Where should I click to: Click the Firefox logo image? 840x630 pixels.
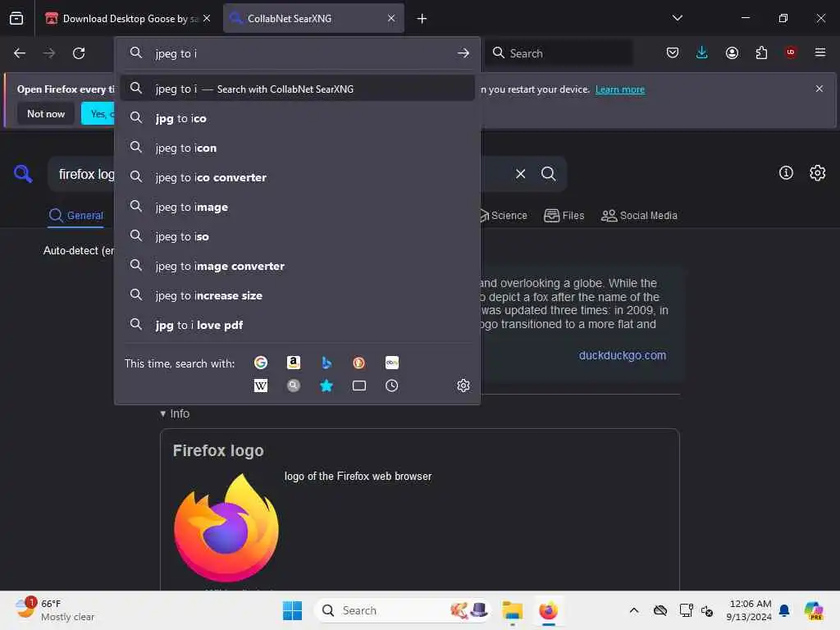(x=226, y=527)
